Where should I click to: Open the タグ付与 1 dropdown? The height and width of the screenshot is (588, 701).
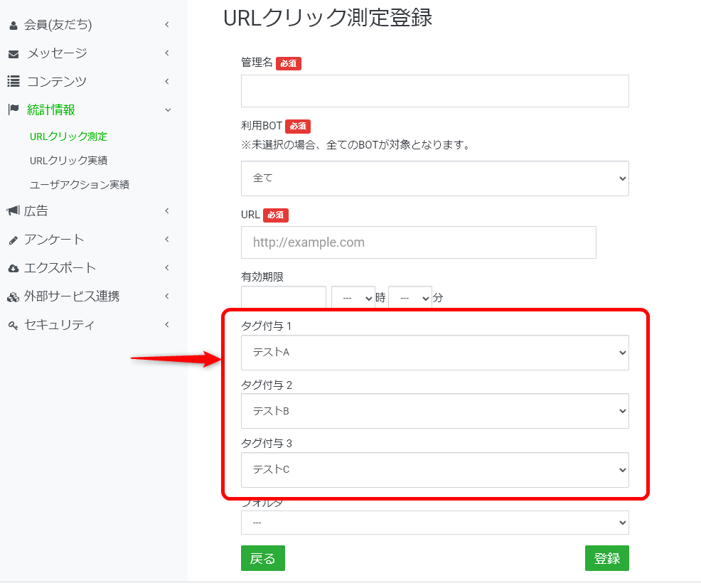(x=434, y=353)
